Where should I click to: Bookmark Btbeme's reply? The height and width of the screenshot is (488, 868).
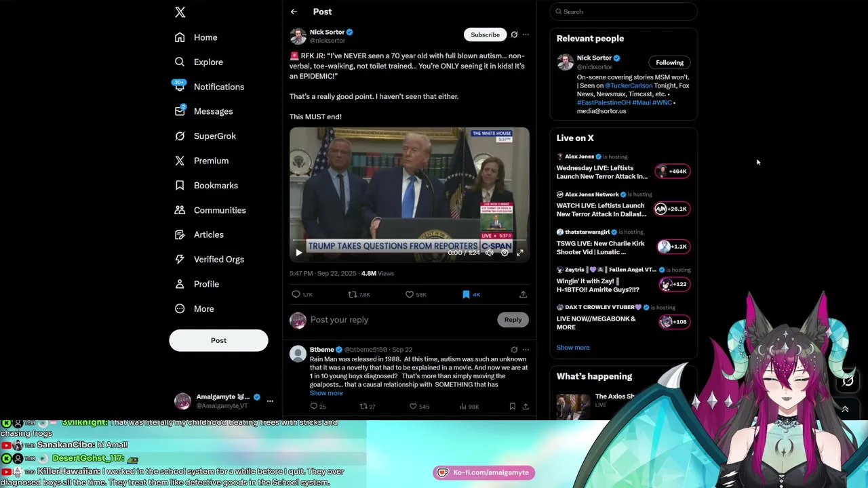pyautogui.click(x=513, y=407)
